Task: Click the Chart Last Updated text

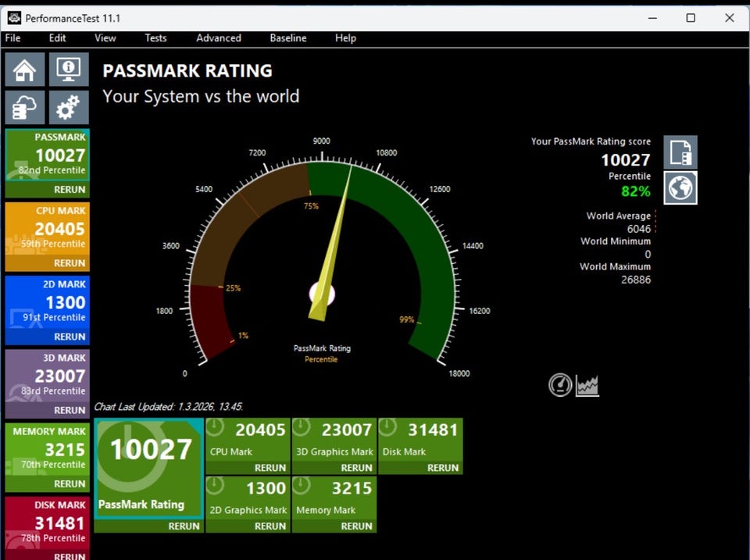Action: [169, 406]
